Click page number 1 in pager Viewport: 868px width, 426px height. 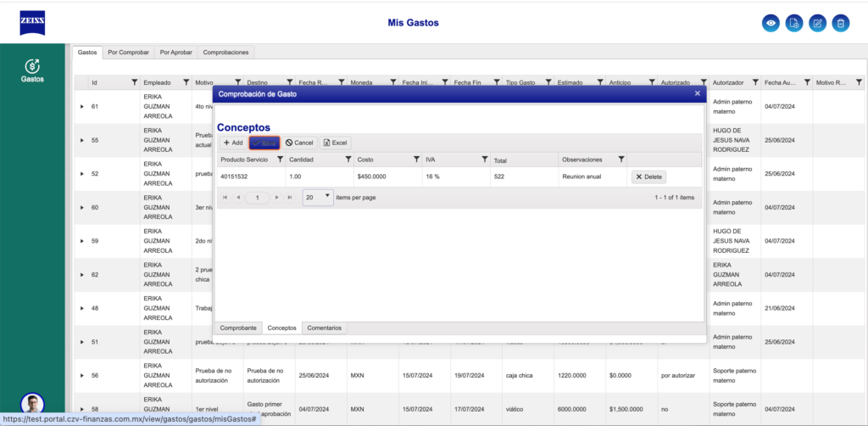[x=257, y=197]
